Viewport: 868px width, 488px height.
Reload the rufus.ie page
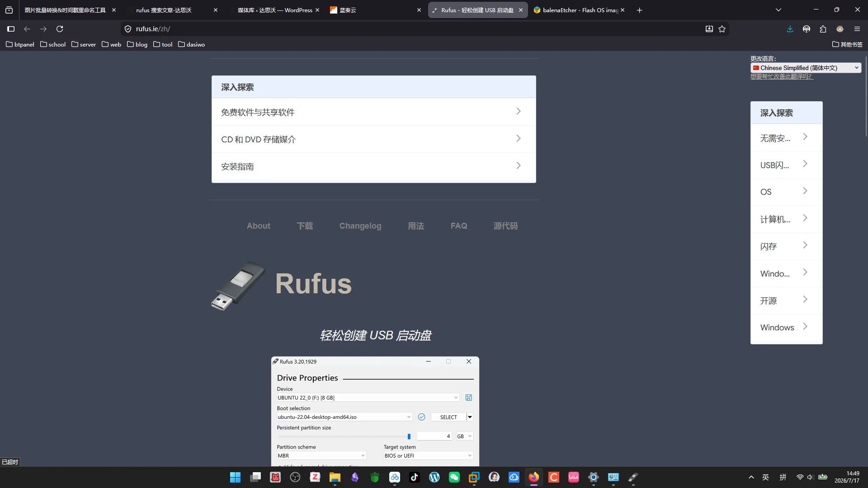(x=60, y=29)
